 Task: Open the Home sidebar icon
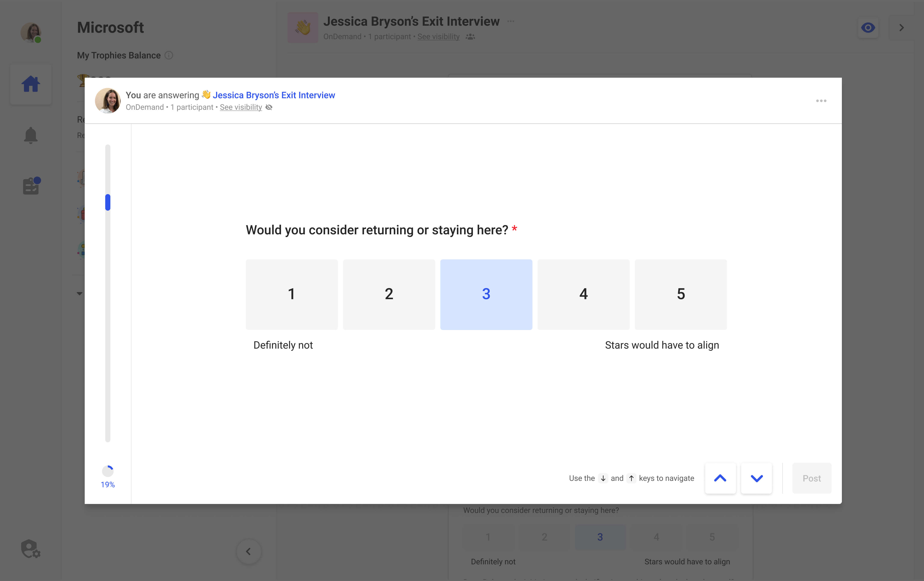point(31,84)
